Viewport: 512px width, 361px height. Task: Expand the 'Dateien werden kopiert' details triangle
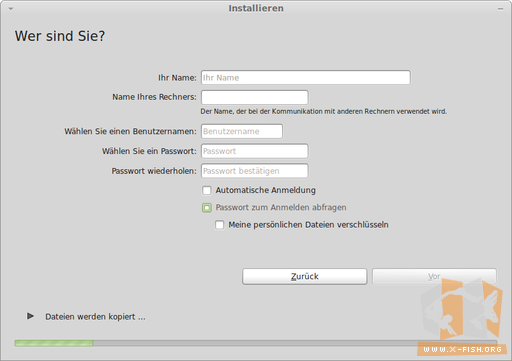30,316
